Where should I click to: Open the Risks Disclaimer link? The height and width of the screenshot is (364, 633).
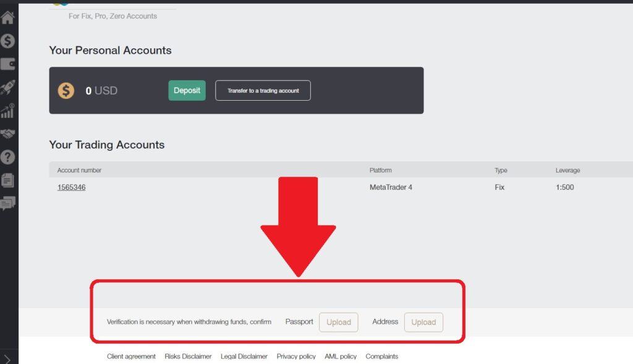click(x=188, y=357)
